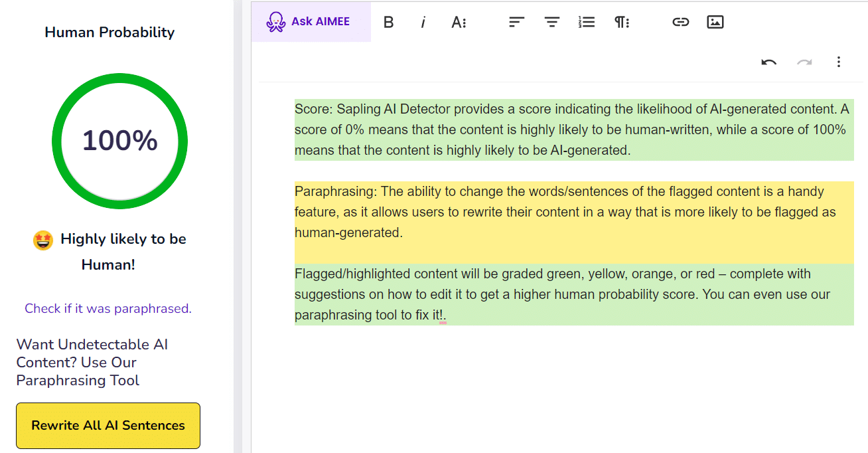Click the 'Highly likely to be Human!' label

pos(123,252)
